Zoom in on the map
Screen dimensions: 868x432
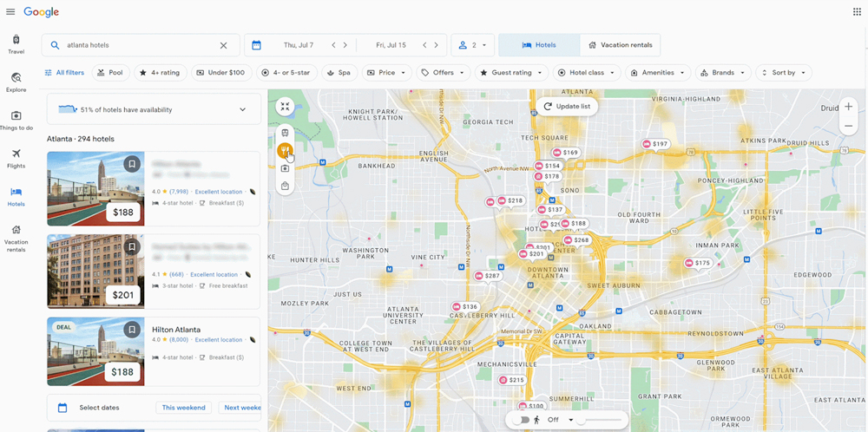[848, 107]
